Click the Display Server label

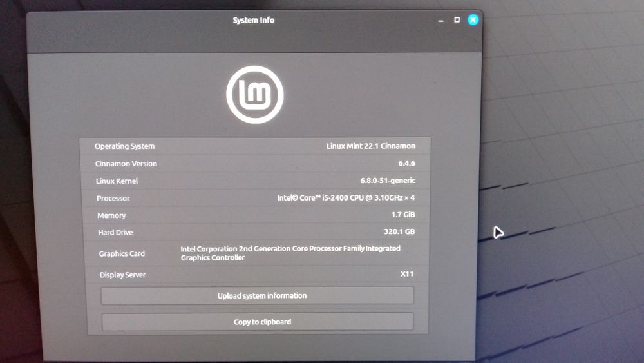pos(122,275)
